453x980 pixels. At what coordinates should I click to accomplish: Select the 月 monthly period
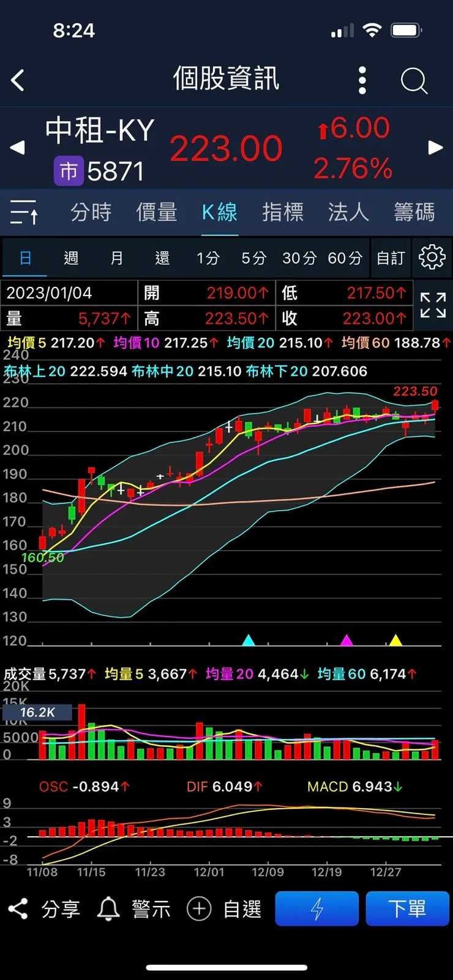pyautogui.click(x=116, y=258)
